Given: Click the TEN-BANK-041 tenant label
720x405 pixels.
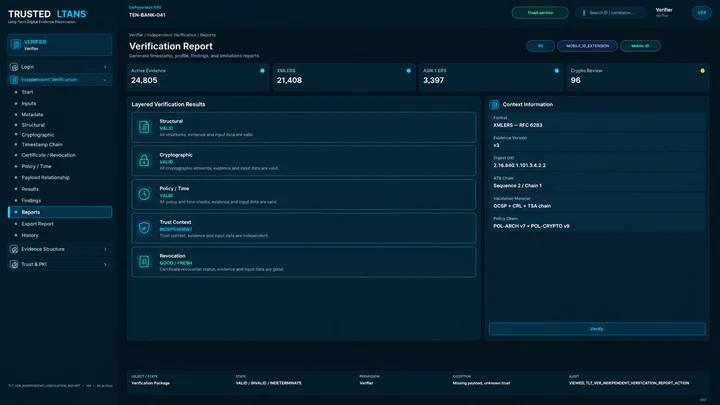Looking at the screenshot, I should coord(147,15).
